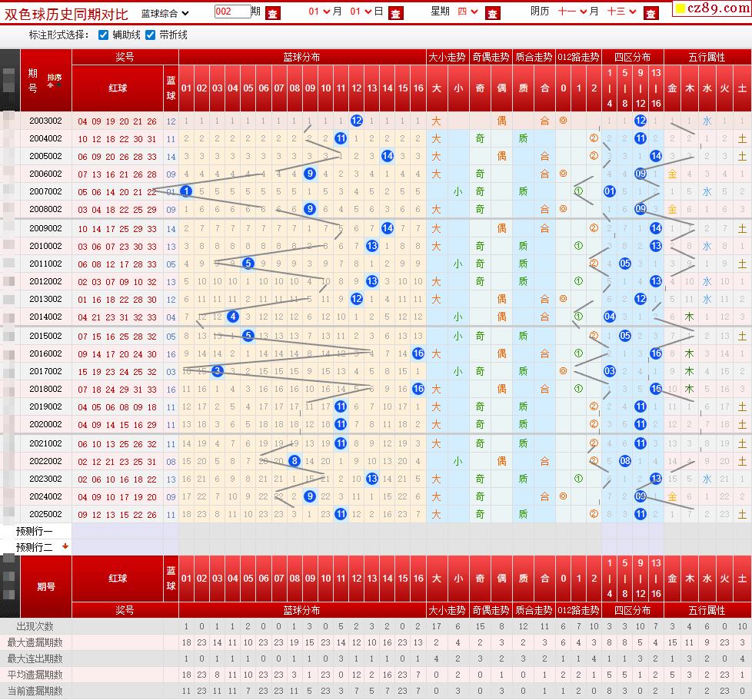Click blue ball 9 in 蓝球分布 of row 2006002
Screen dimensions: 752x700
pyautogui.click(x=310, y=174)
